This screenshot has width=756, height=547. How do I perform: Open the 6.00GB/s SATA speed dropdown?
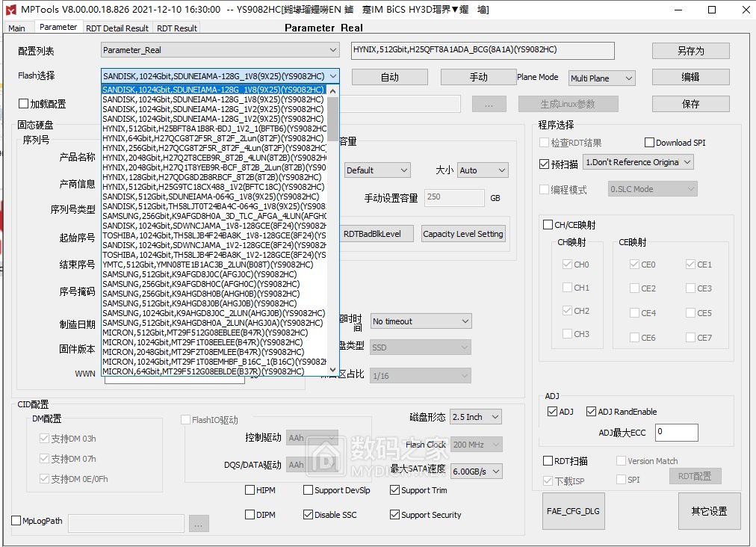click(x=476, y=471)
